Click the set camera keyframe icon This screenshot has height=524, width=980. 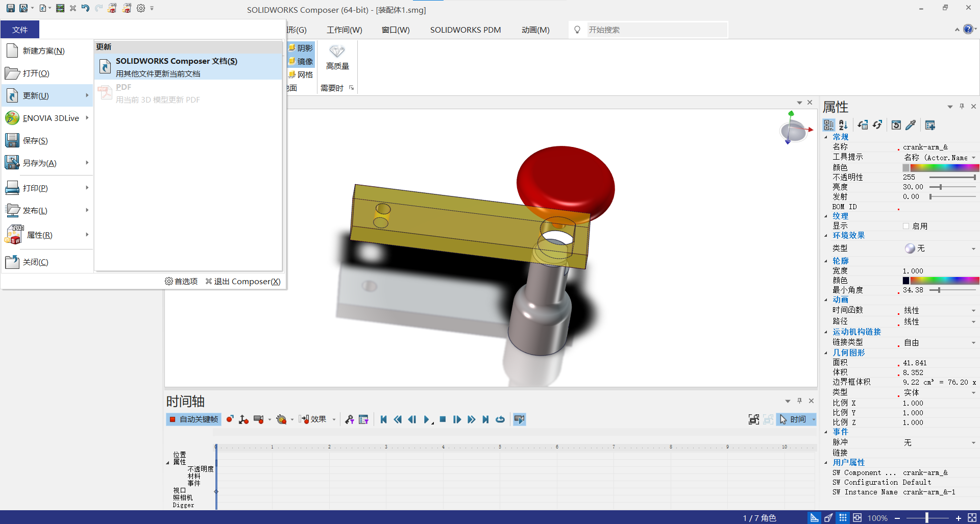coord(259,419)
